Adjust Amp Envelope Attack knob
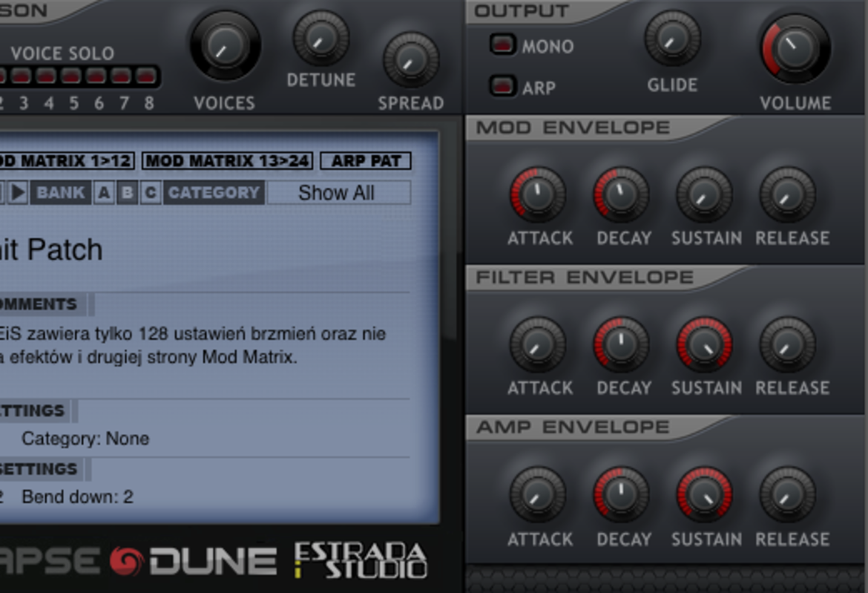 click(x=538, y=495)
